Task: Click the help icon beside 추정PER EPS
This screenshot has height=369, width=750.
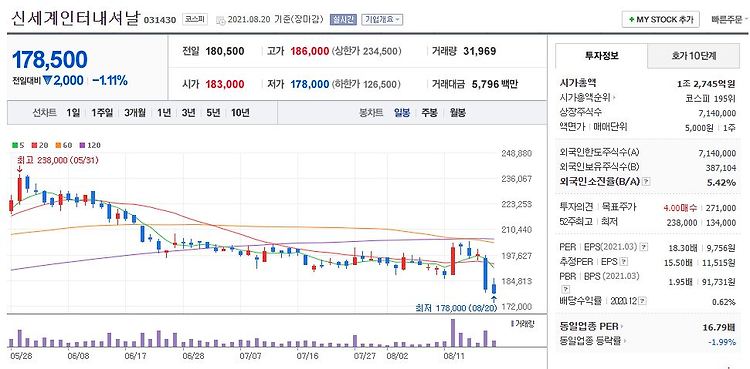Action: pyautogui.click(x=623, y=262)
